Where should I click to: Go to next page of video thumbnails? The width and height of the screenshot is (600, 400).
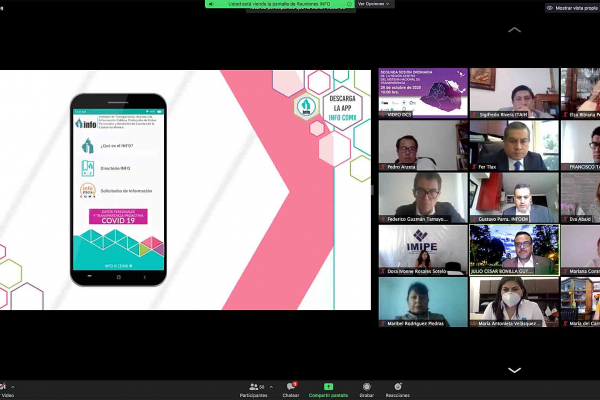(514, 370)
